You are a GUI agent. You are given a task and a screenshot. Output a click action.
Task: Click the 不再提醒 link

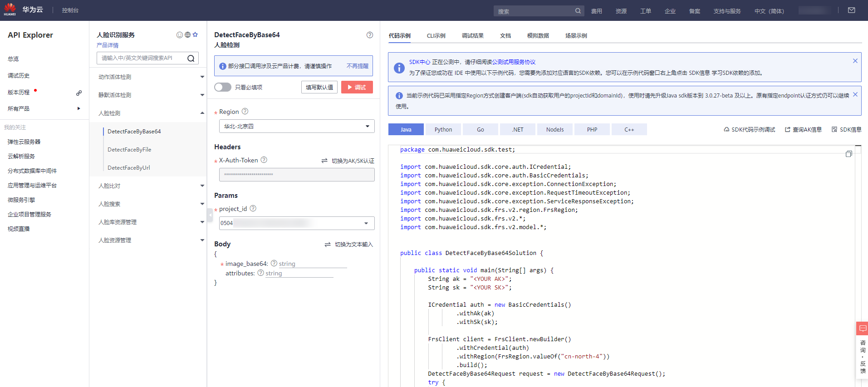(358, 66)
